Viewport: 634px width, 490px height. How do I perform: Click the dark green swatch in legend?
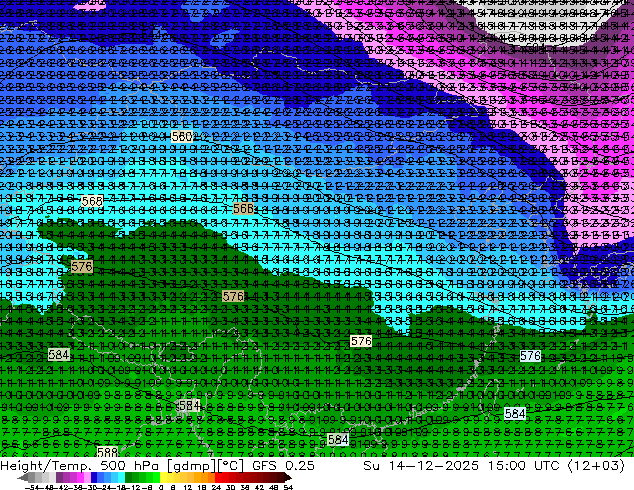tap(129, 477)
